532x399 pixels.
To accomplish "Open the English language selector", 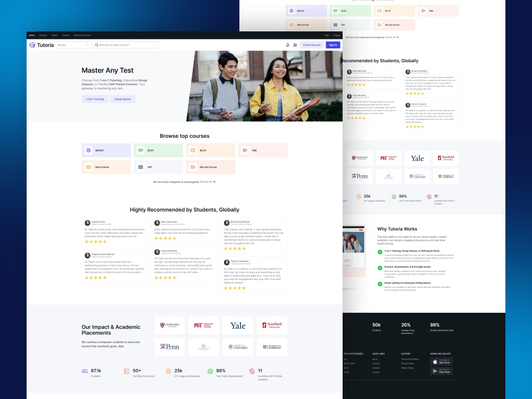I will click(337, 35).
